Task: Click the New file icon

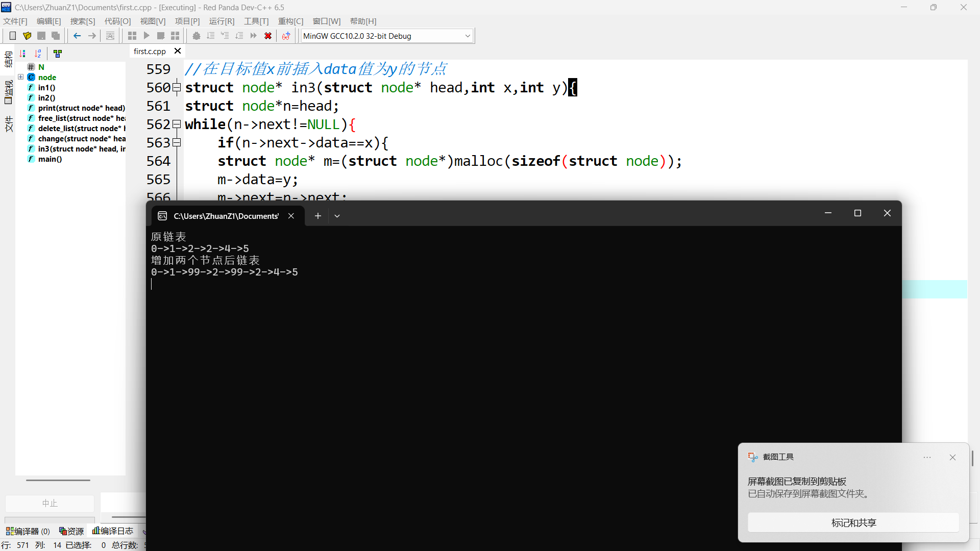Action: 13,36
